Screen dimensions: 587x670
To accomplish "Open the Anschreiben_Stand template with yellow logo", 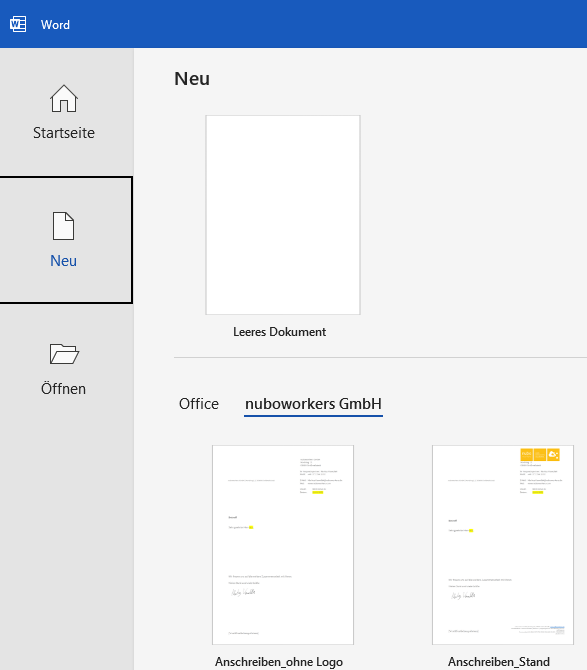I will pyautogui.click(x=503, y=545).
